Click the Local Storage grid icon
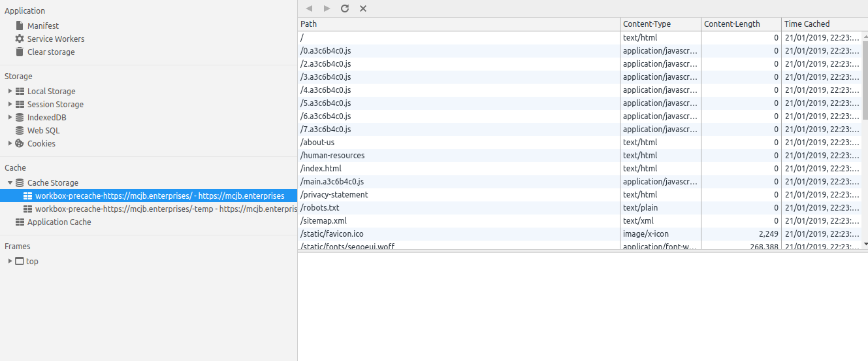This screenshot has height=361, width=868. [x=20, y=91]
